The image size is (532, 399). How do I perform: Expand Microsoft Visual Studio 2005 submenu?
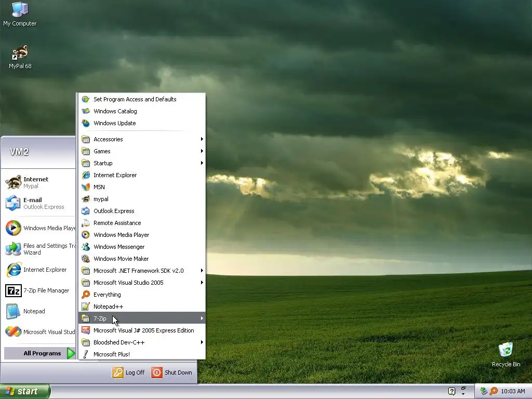(142, 283)
